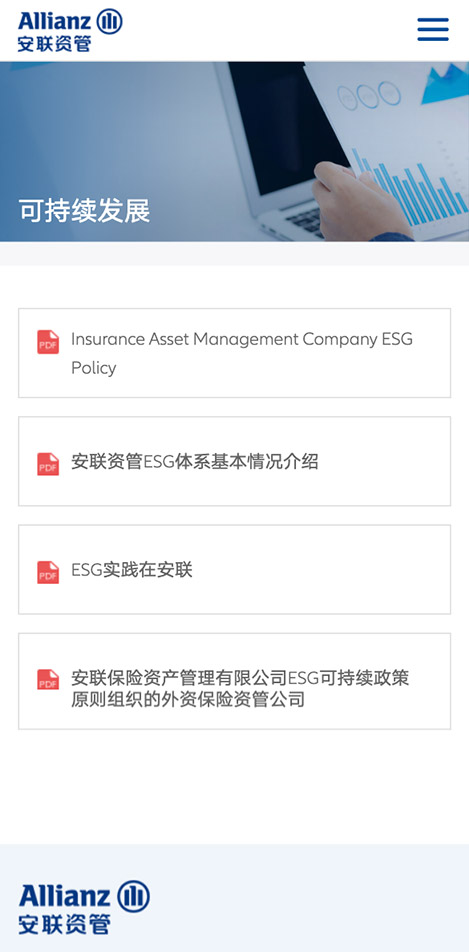Click the 安联资管 text under the header logo
This screenshot has width=469, height=952.
55,44
